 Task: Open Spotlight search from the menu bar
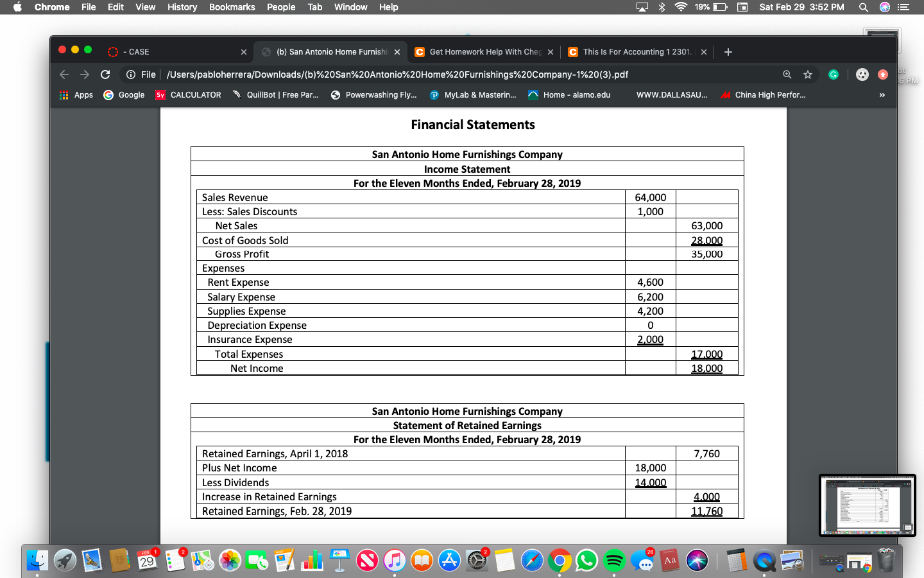[863, 7]
